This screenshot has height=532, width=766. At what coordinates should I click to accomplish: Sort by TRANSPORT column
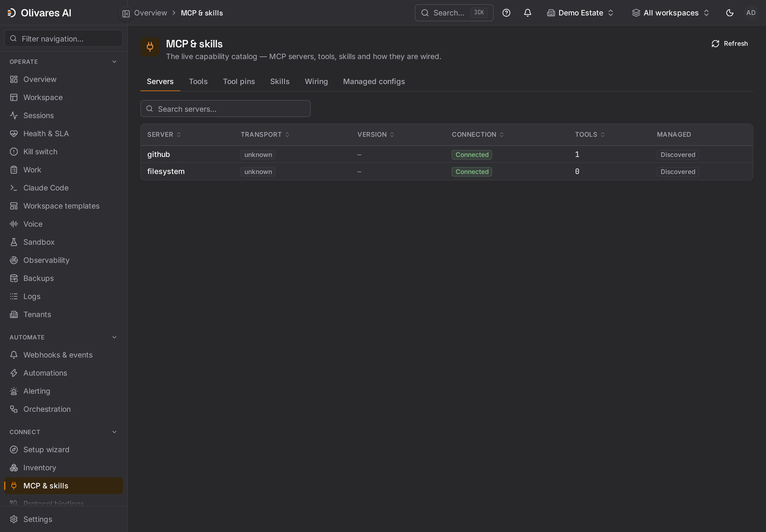coord(265,134)
